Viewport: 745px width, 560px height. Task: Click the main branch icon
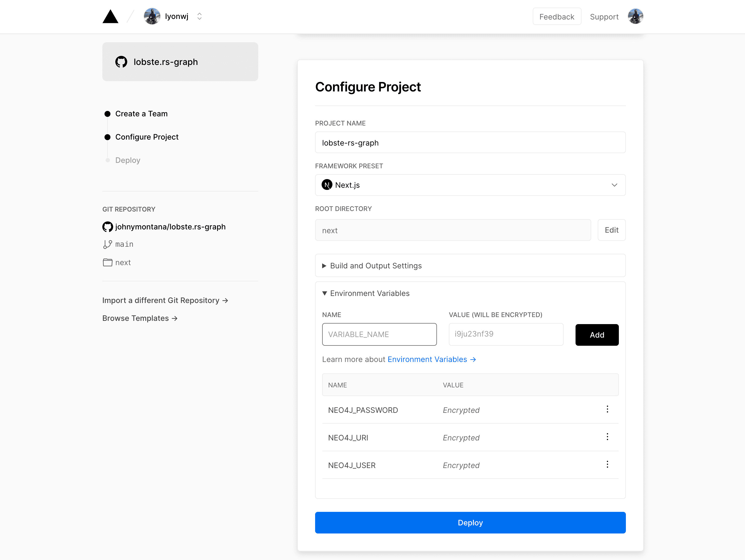107,244
